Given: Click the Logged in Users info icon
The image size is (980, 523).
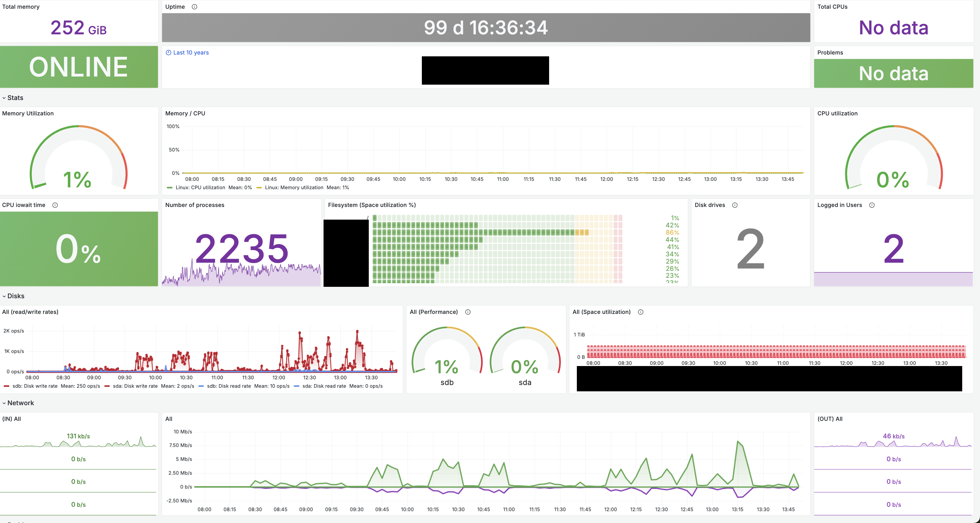Looking at the screenshot, I should point(871,205).
